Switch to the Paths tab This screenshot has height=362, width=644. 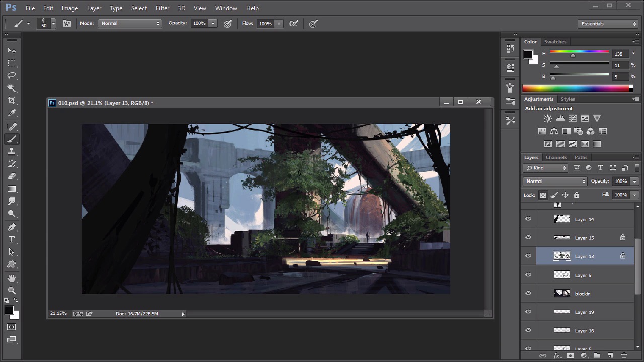click(x=581, y=157)
